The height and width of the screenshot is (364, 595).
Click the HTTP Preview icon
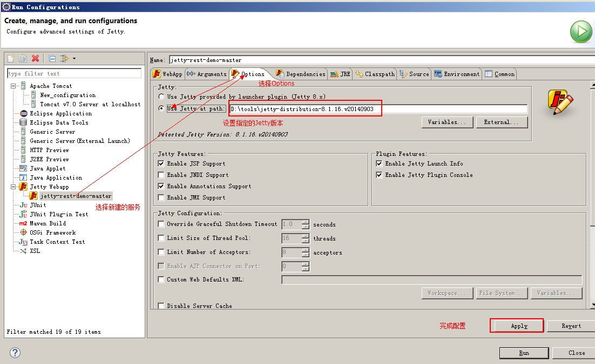(24, 150)
